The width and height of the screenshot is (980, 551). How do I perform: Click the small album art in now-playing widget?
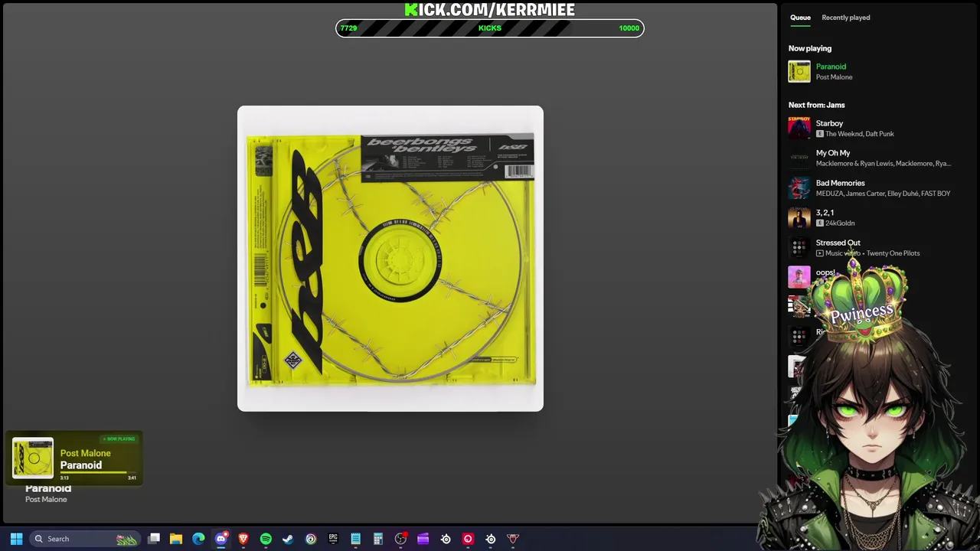(33, 458)
